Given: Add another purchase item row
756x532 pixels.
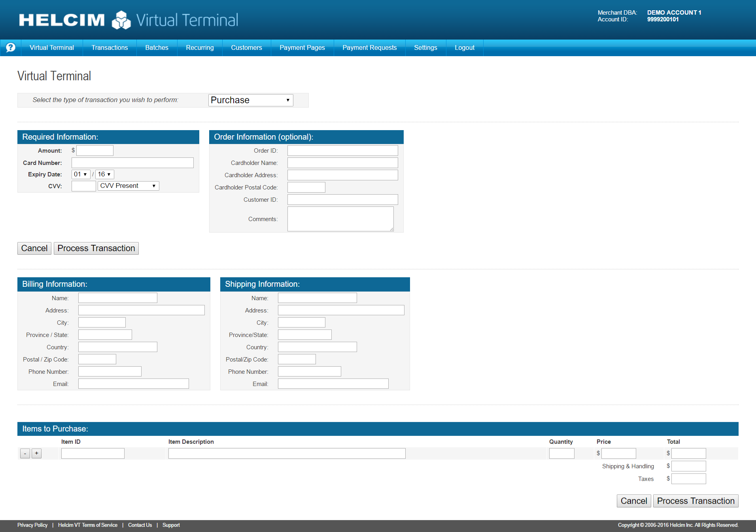Looking at the screenshot, I should (x=36, y=453).
